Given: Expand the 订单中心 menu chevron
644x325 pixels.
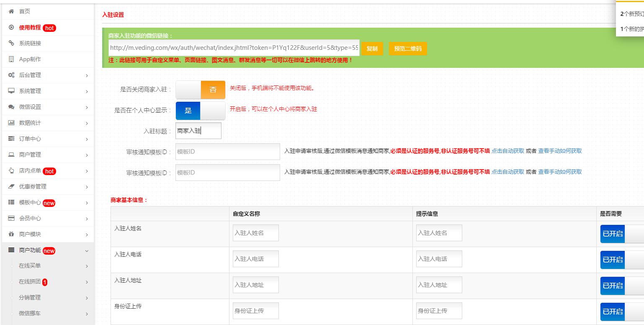Looking at the screenshot, I should (87, 139).
